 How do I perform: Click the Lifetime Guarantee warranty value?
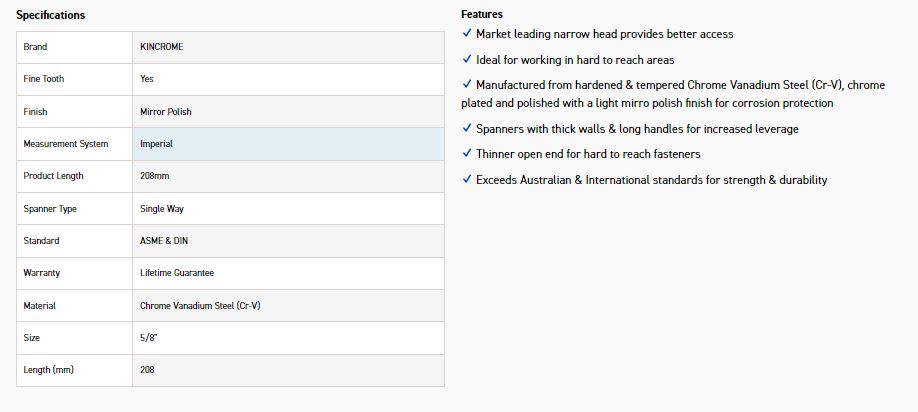(177, 273)
